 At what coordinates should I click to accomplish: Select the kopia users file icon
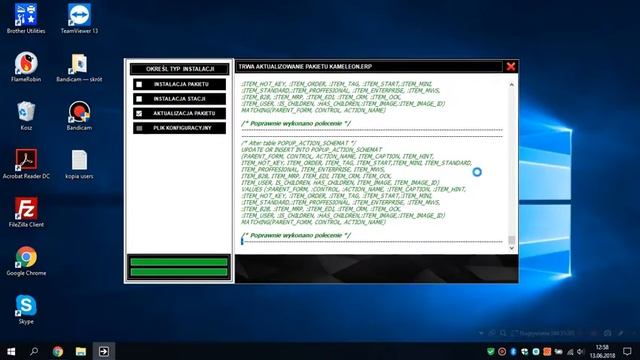[79, 164]
